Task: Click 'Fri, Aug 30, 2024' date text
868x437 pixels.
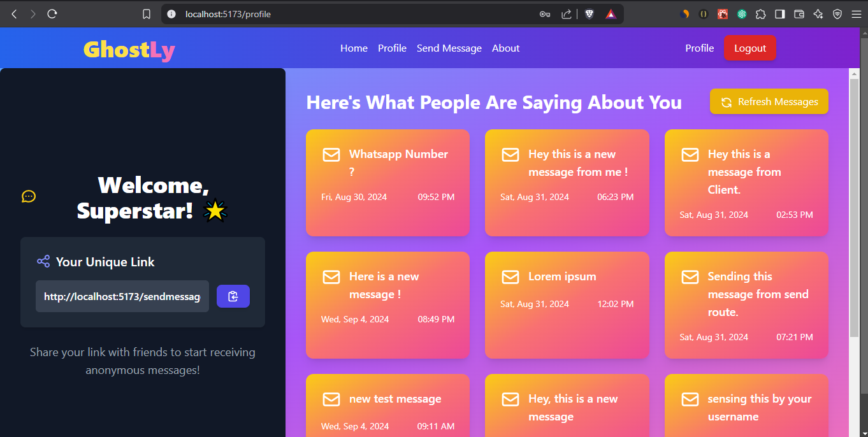Action: pyautogui.click(x=354, y=197)
